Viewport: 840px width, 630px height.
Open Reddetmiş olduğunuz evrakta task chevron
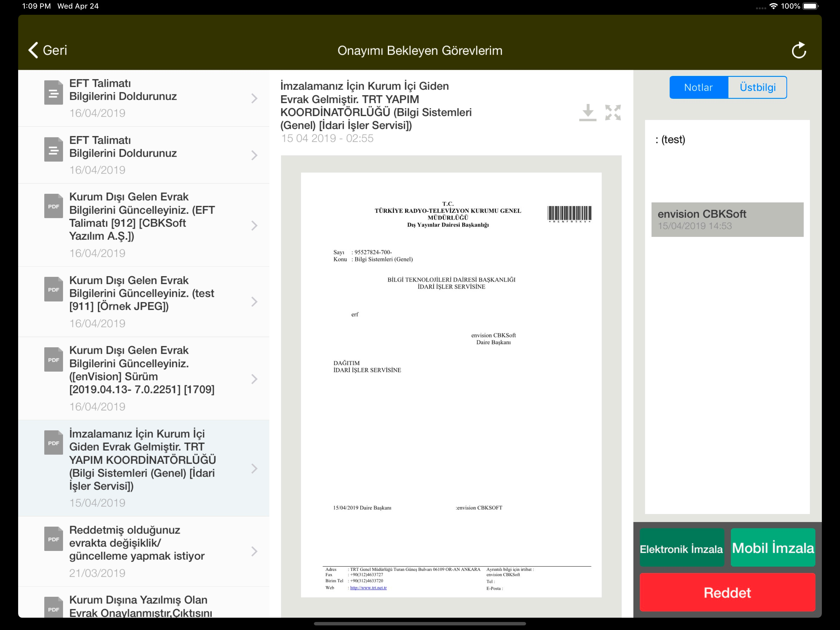255,551
